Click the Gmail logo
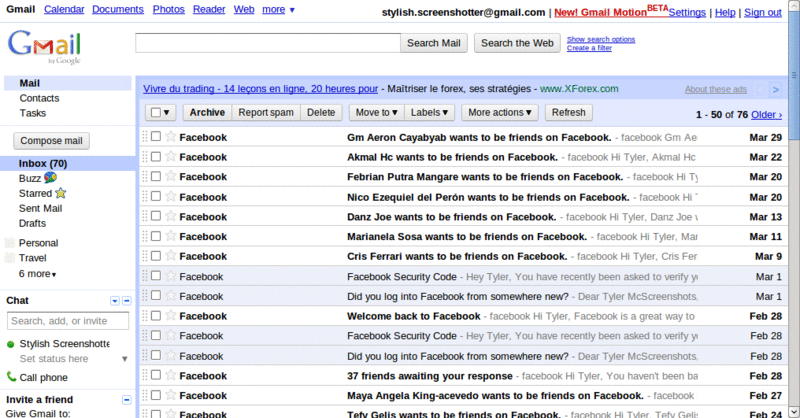800x418 pixels. [x=44, y=46]
